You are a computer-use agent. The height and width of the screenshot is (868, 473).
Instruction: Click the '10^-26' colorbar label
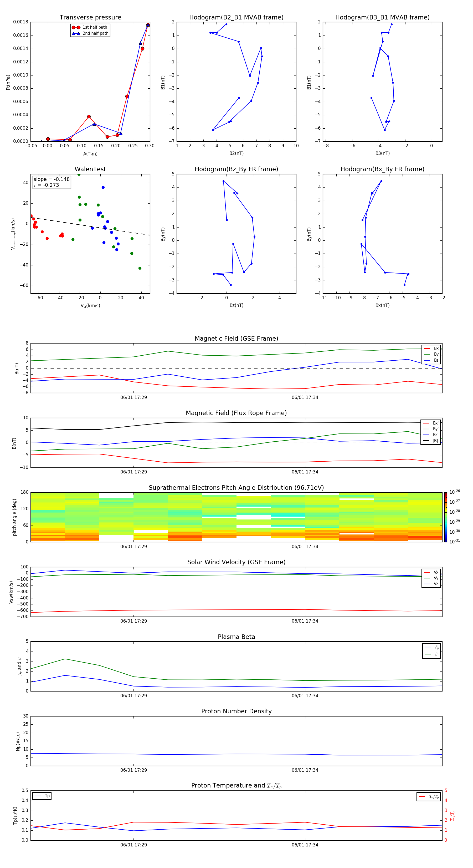(x=455, y=492)
